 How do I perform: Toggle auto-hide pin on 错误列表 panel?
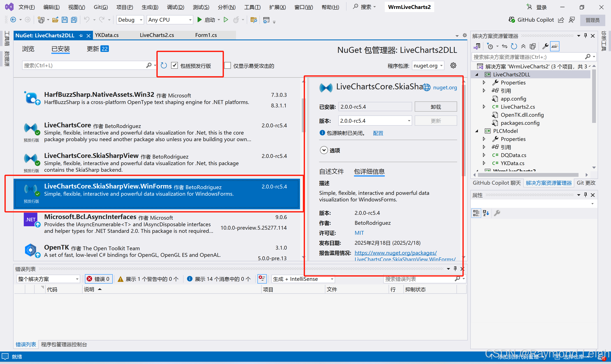tap(455, 268)
